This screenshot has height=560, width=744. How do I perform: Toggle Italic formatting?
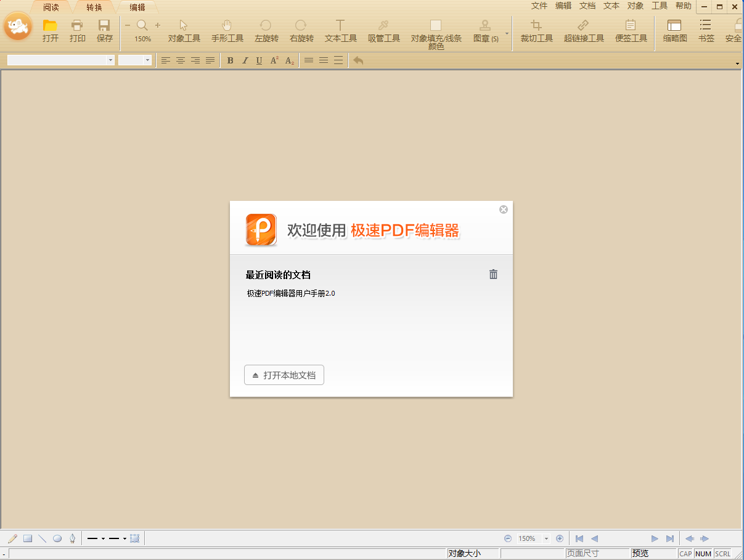tap(245, 60)
